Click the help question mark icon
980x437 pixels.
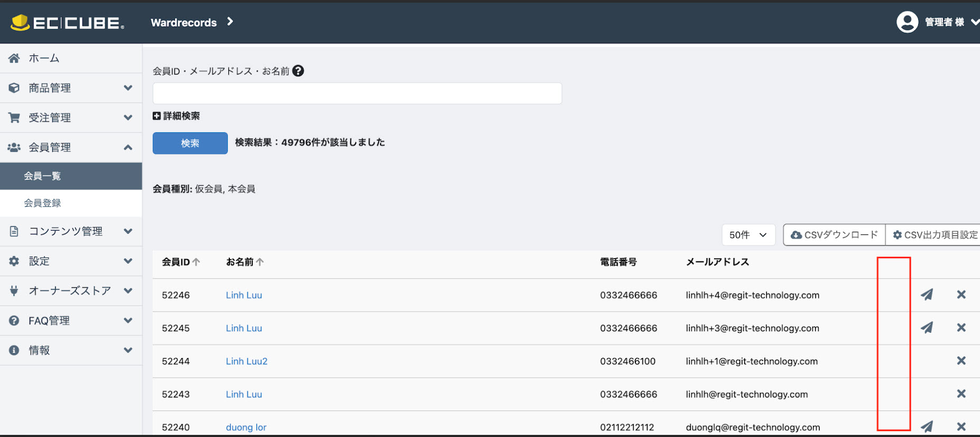pyautogui.click(x=298, y=71)
